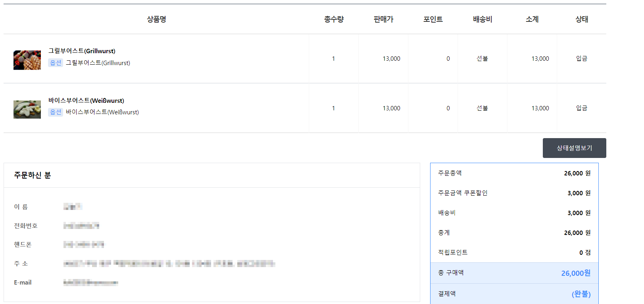The width and height of the screenshot is (644, 304).
Task: Click the 총수량 column header
Action: (x=334, y=19)
